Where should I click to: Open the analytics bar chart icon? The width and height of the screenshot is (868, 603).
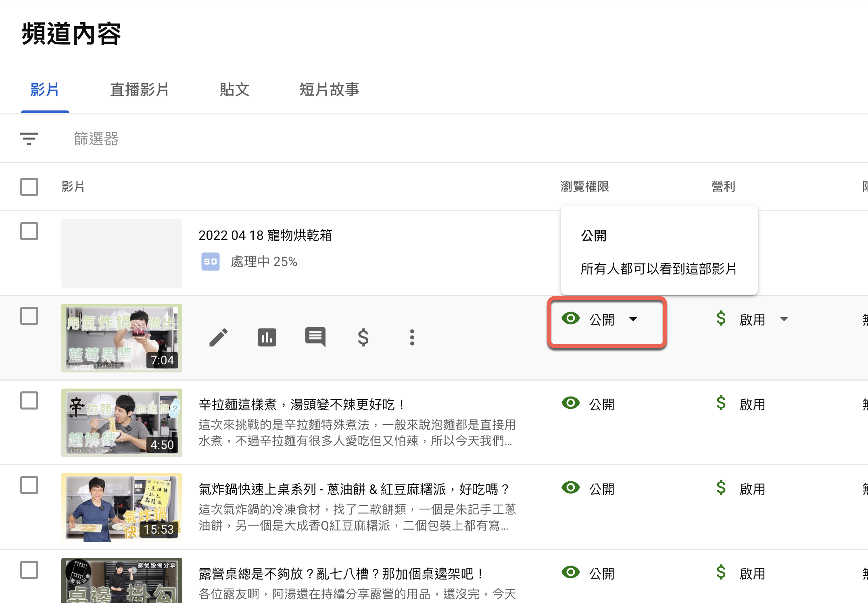coord(267,337)
